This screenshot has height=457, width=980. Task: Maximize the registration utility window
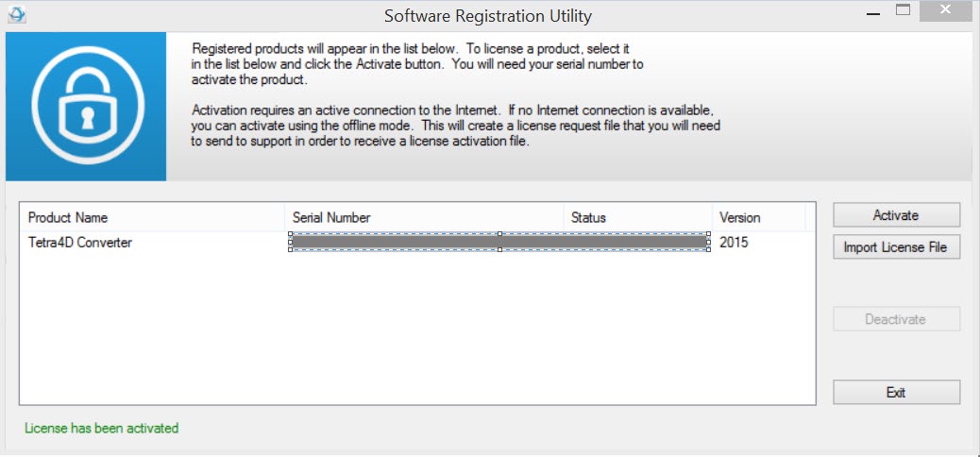[903, 10]
